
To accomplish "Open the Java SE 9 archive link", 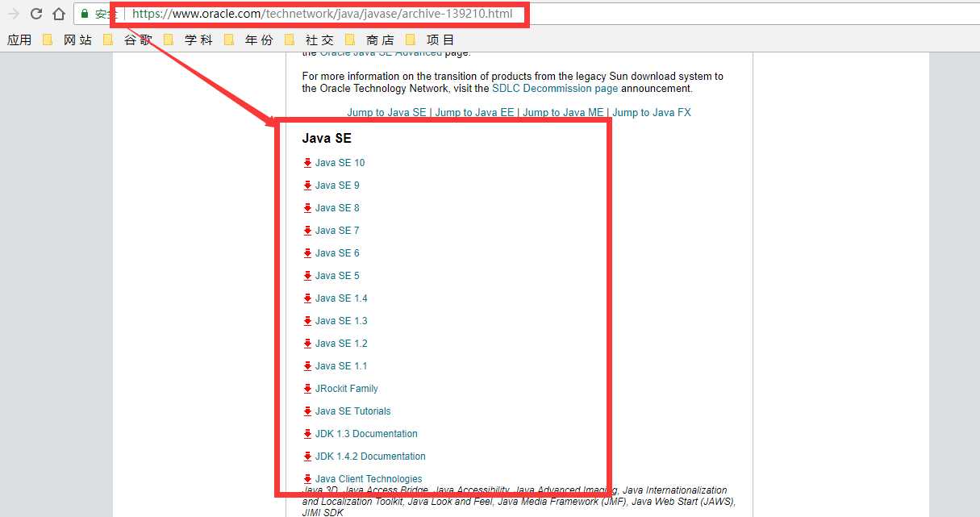I will pos(337,186).
